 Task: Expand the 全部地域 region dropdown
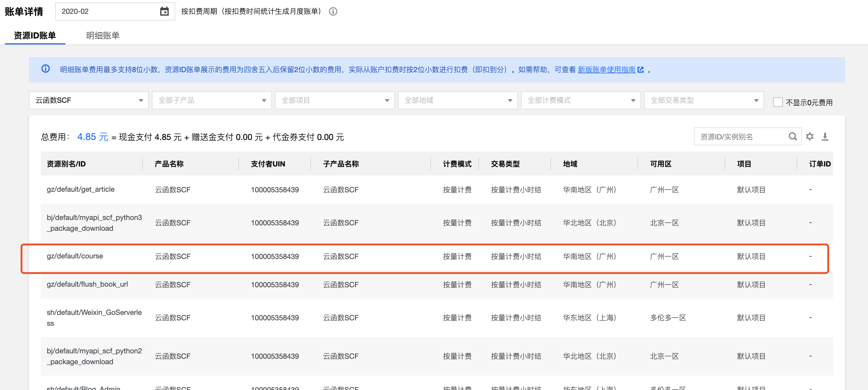458,100
